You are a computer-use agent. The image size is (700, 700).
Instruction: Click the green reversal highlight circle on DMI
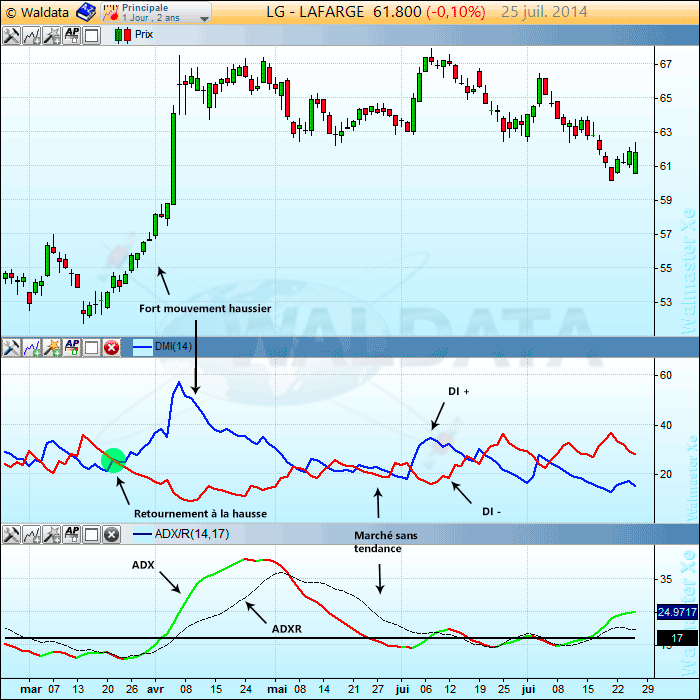(x=113, y=460)
